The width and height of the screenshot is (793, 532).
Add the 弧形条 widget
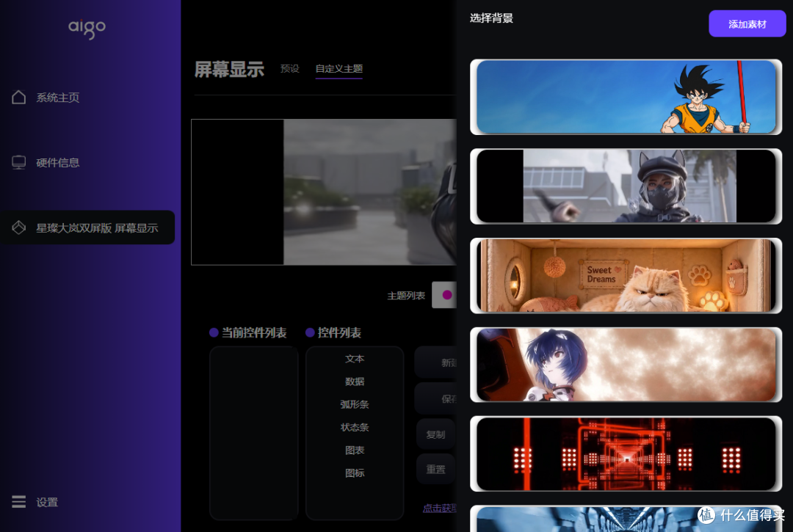355,404
